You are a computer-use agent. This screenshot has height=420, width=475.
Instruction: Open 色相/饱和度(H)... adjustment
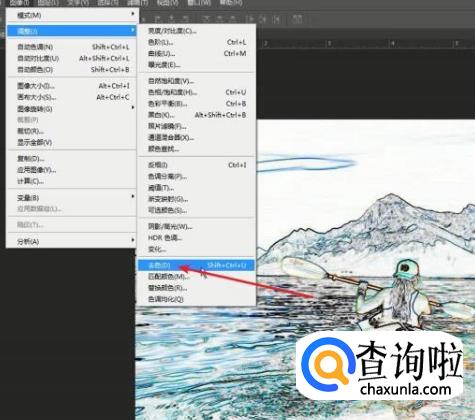(x=197, y=92)
